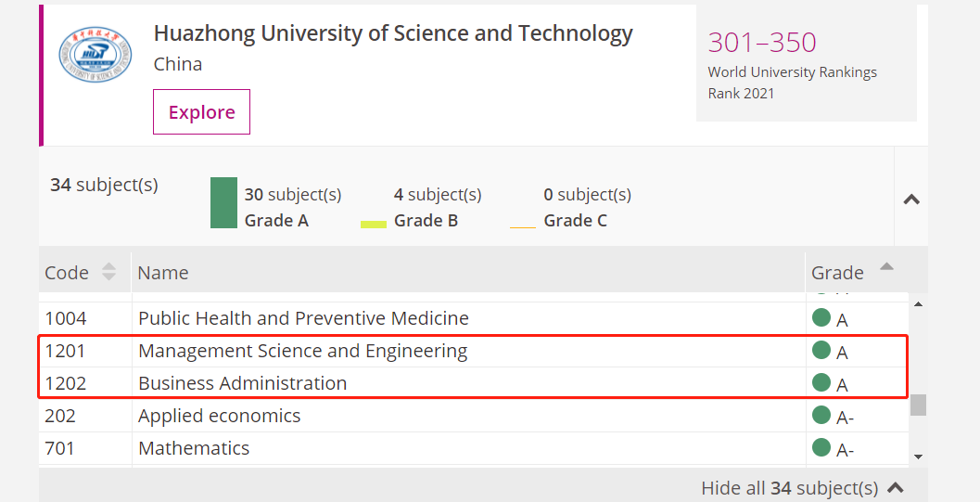Click Hide all 34 subject(s) link
The height and width of the screenshot is (502, 980).
[x=789, y=488]
